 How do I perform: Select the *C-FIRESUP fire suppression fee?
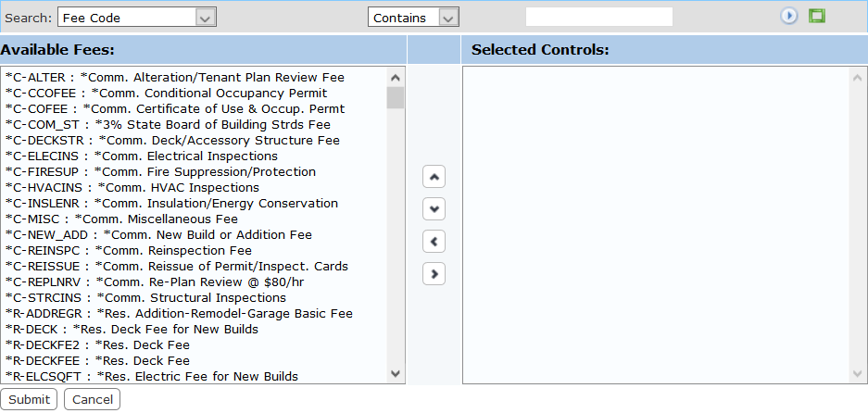tap(160, 172)
